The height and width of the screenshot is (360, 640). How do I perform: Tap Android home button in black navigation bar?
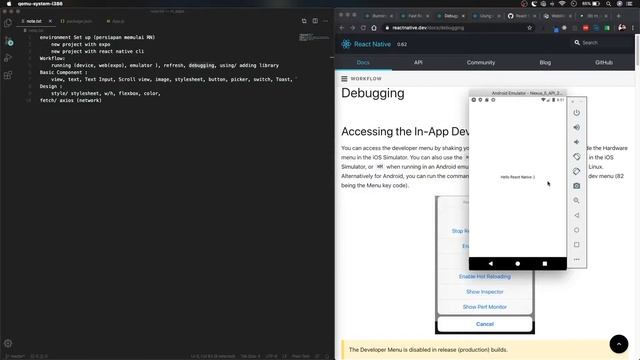[x=518, y=264]
